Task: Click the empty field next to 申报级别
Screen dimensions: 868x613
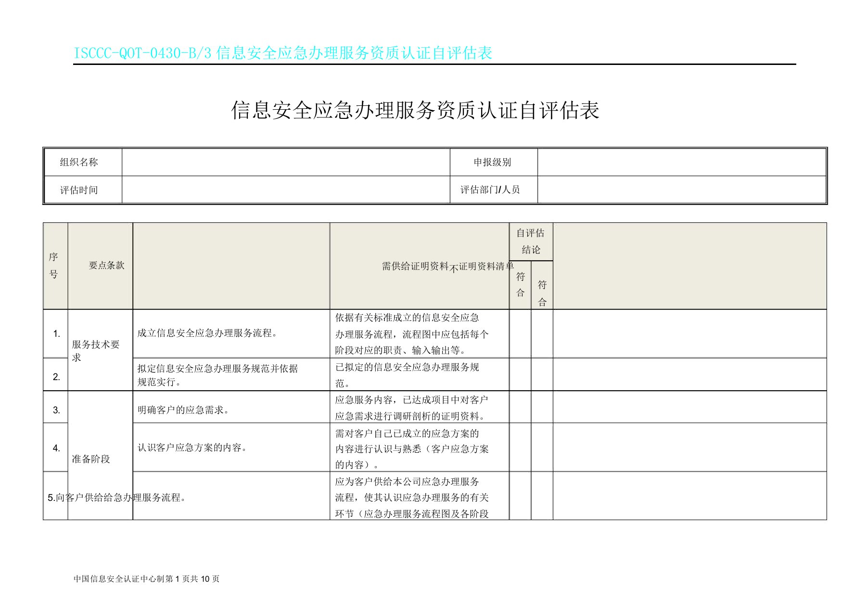Action: click(x=681, y=162)
